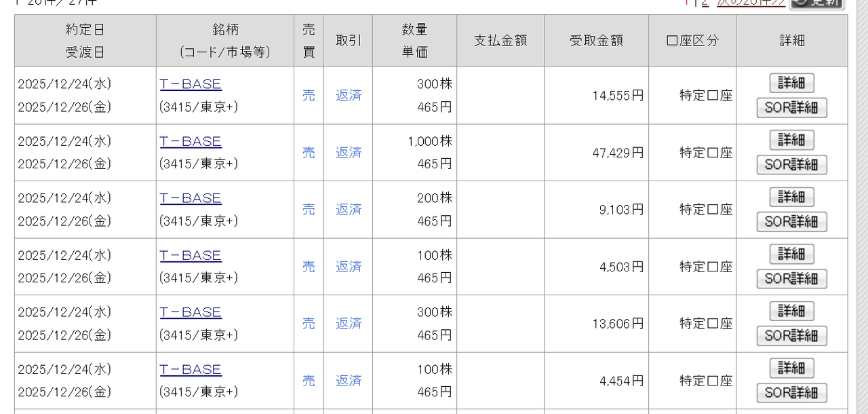Click the 更新 refresh button

(817, 3)
